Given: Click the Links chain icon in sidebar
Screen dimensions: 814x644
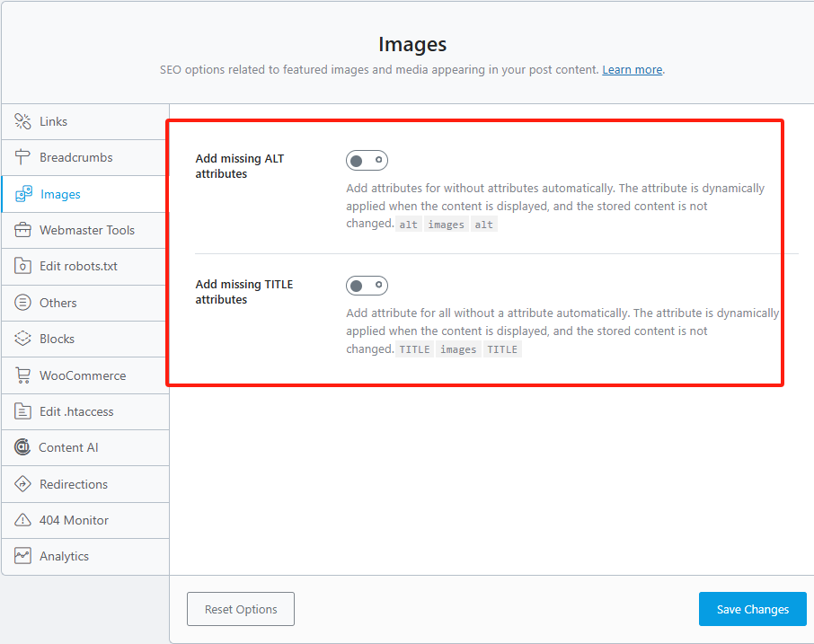Looking at the screenshot, I should (x=23, y=121).
